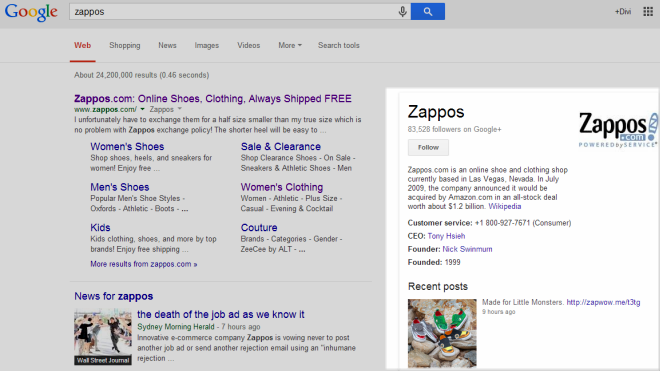Image resolution: width=660 pixels, height=371 pixels.
Task: Open the Couture sitelink
Action: point(259,227)
